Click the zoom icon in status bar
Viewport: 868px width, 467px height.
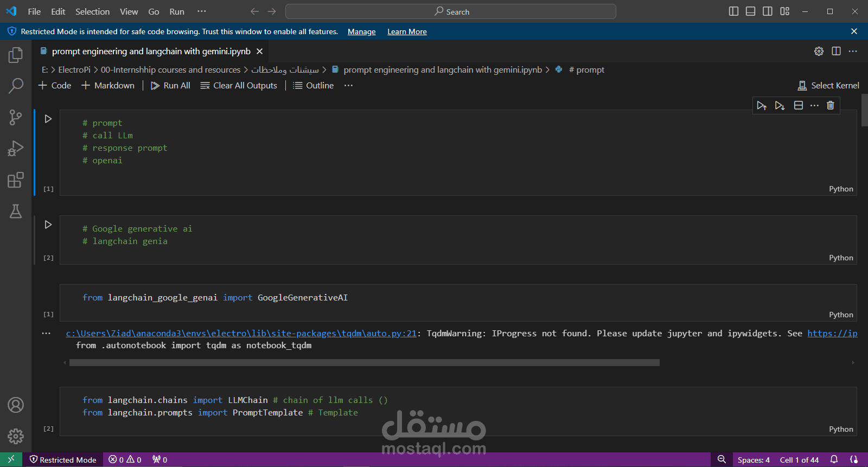(722, 459)
